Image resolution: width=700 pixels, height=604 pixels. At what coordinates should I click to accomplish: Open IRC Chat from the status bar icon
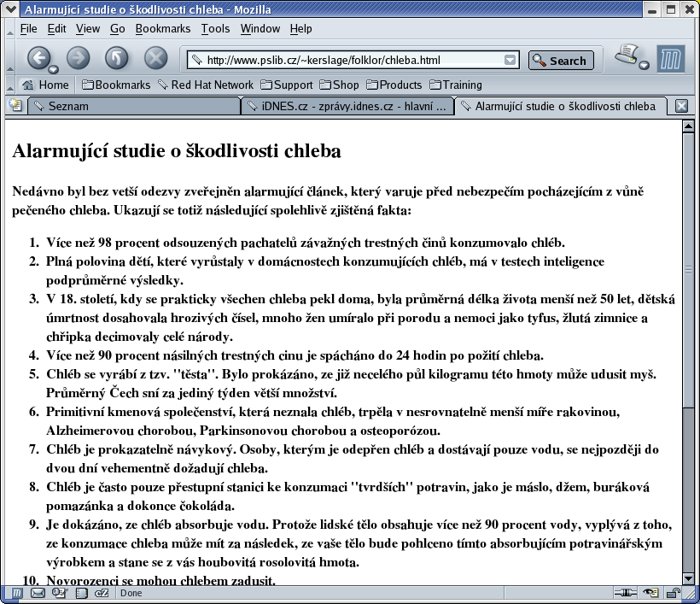coord(102,593)
